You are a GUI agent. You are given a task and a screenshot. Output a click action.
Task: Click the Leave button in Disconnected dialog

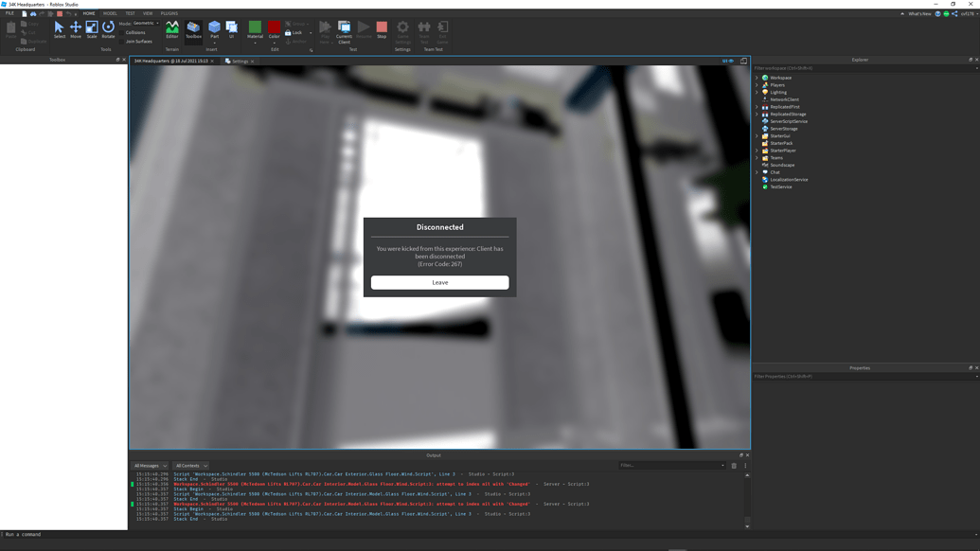click(439, 282)
